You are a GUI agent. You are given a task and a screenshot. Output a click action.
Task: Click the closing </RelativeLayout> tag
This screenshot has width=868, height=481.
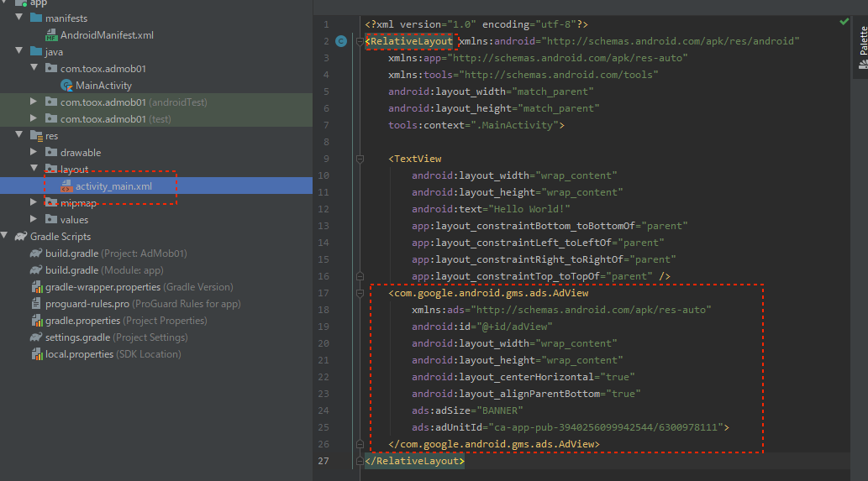[414, 461]
